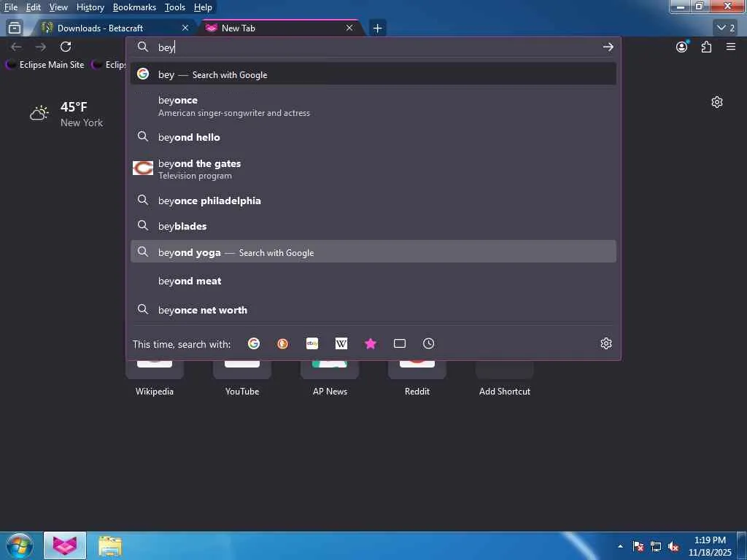The height and width of the screenshot is (560, 747).
Task: Open File Explorer from the taskbar
Action: [x=110, y=545]
